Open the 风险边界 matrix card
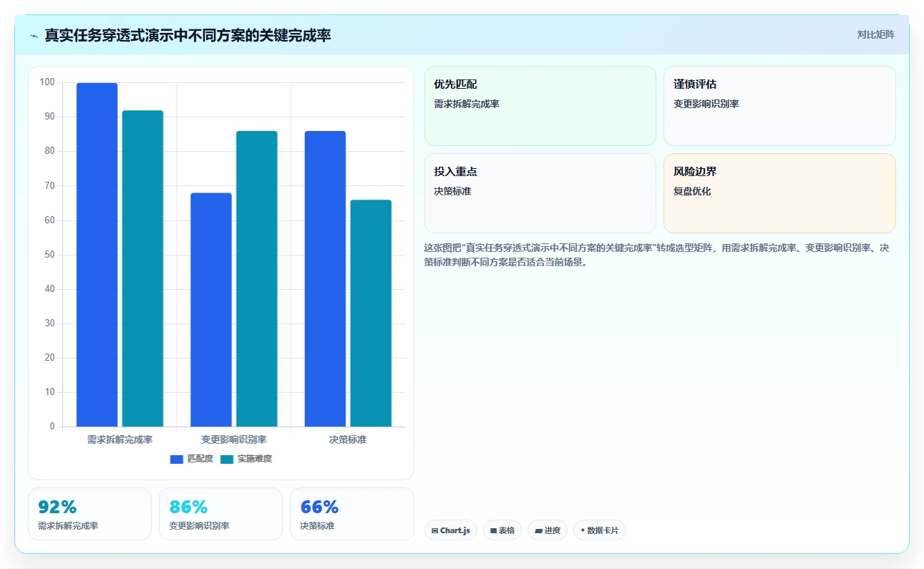Image resolution: width=924 pixels, height=569 pixels. click(779, 193)
